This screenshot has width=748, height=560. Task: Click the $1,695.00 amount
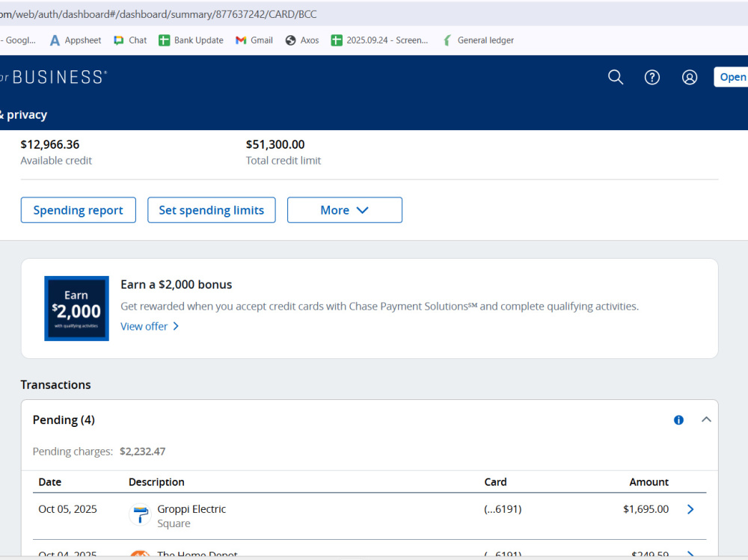pos(646,509)
